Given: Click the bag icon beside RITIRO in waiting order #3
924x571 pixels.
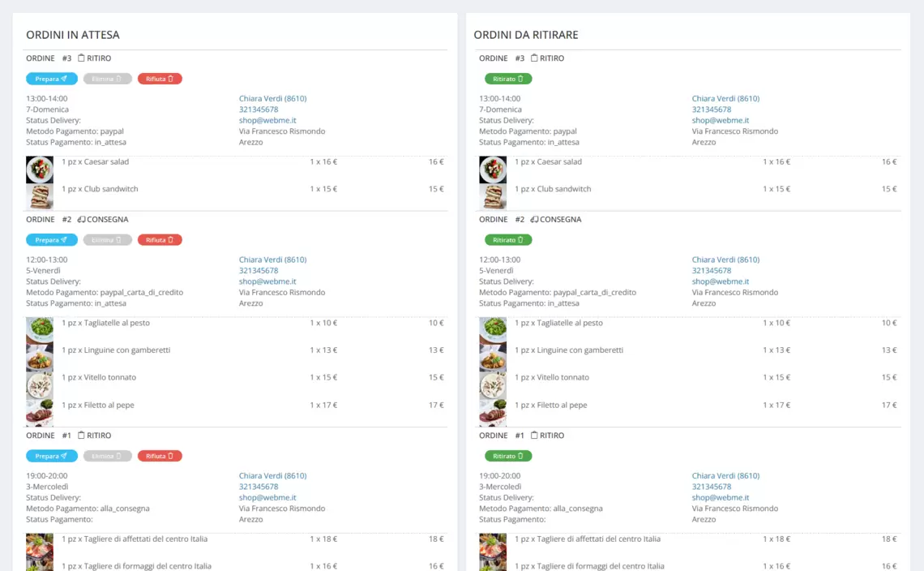Looking at the screenshot, I should pyautogui.click(x=81, y=58).
